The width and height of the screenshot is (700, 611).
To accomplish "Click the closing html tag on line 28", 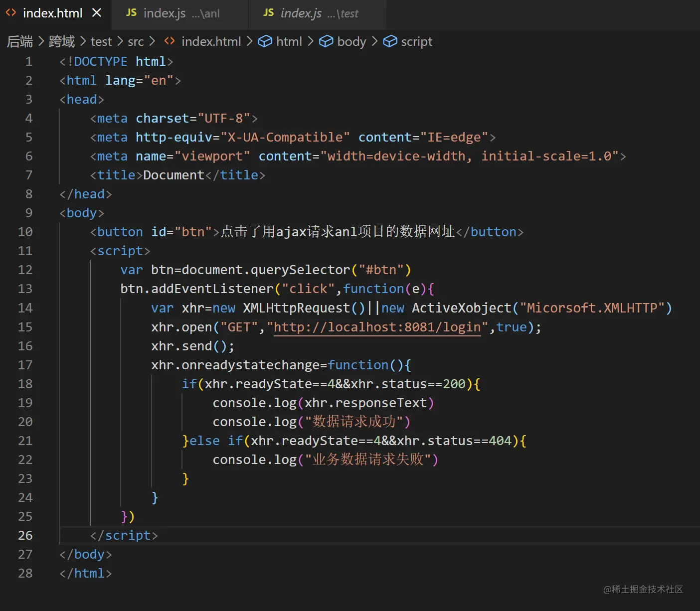I will [x=86, y=573].
